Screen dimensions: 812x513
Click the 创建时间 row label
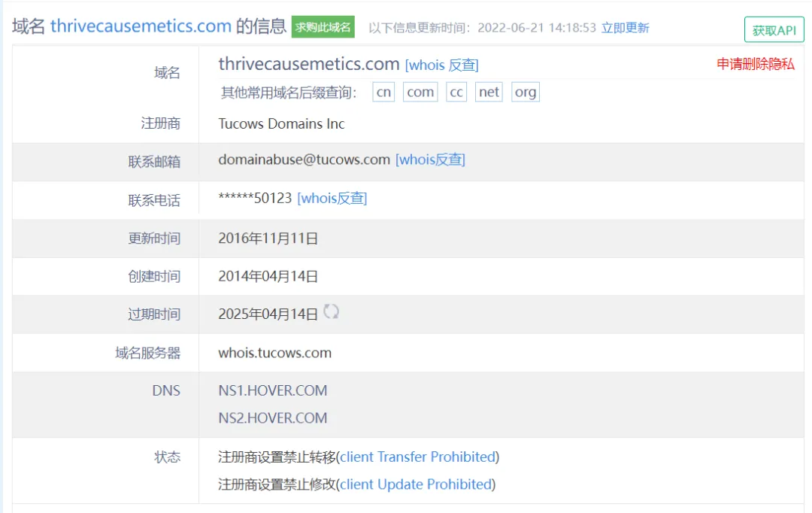pyautogui.click(x=154, y=276)
